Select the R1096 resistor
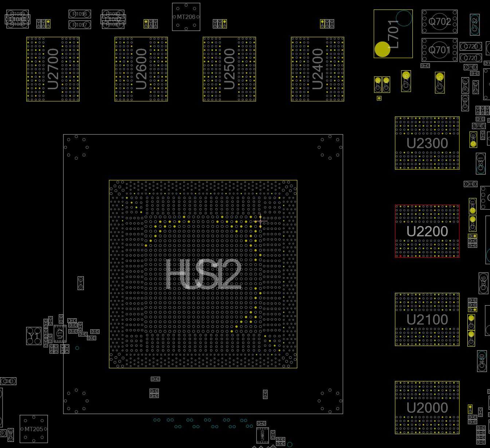This screenshot has width=490, height=448. (80, 14)
